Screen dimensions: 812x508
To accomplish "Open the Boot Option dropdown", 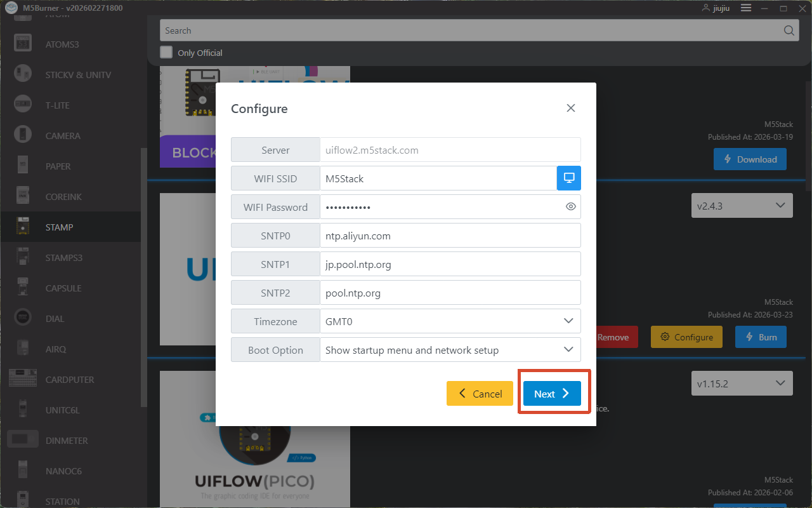I will click(568, 350).
